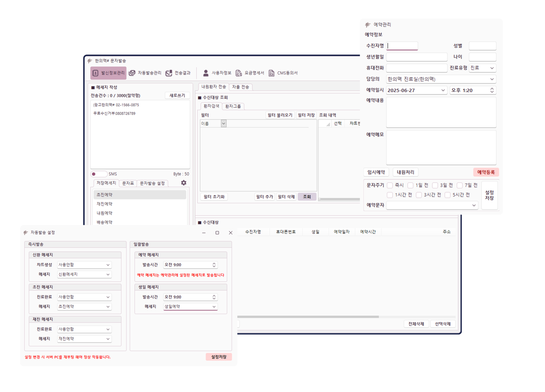
Task: Adjust the 예약 메세지 발송시간 stepper
Action: (x=214, y=265)
